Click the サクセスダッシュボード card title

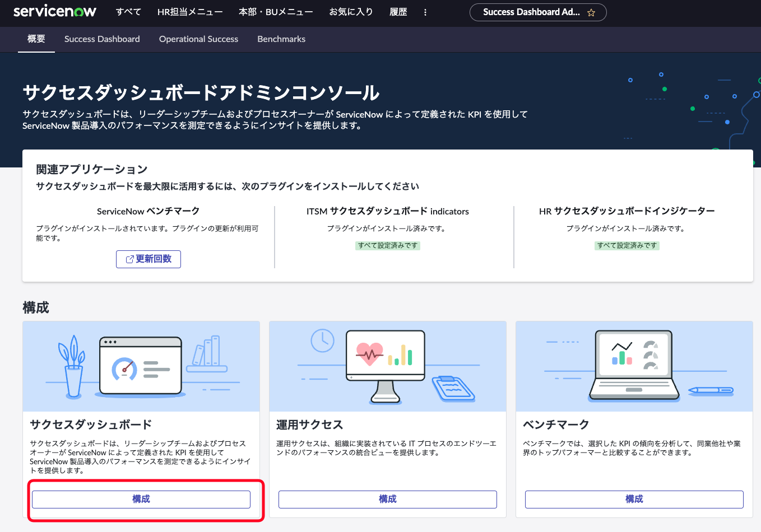point(91,424)
